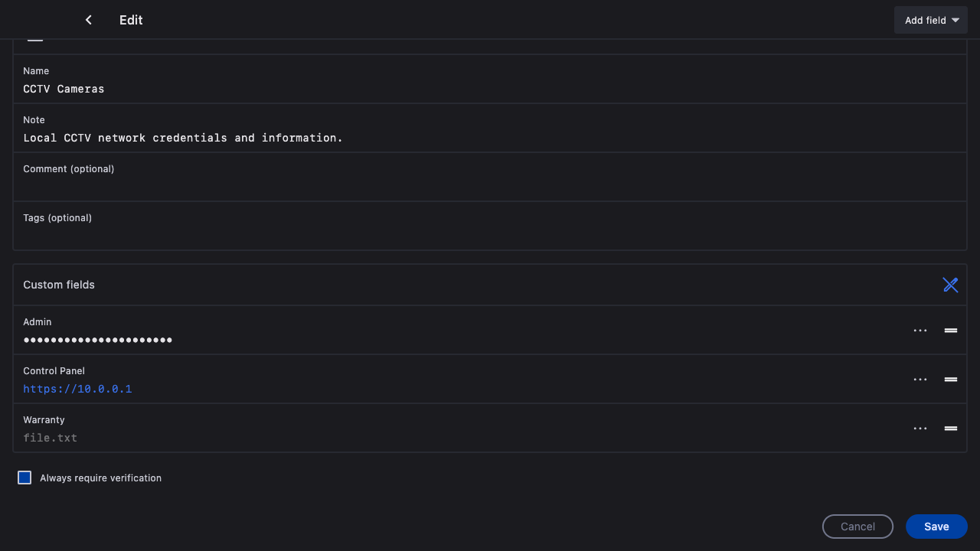This screenshot has height=551, width=980.
Task: Open the https://10.0.0.1 link
Action: point(77,389)
